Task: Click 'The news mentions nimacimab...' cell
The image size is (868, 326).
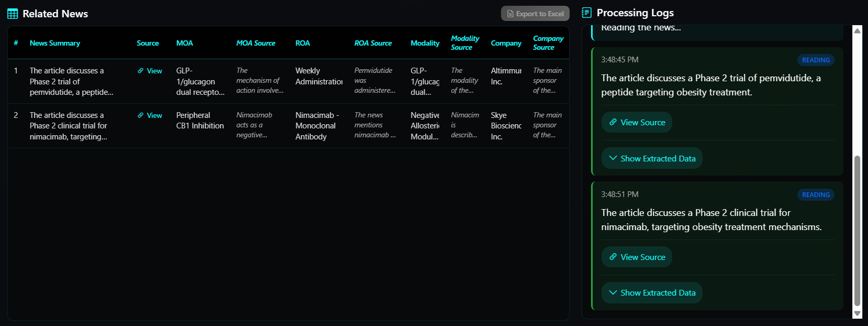Action: 375,125
